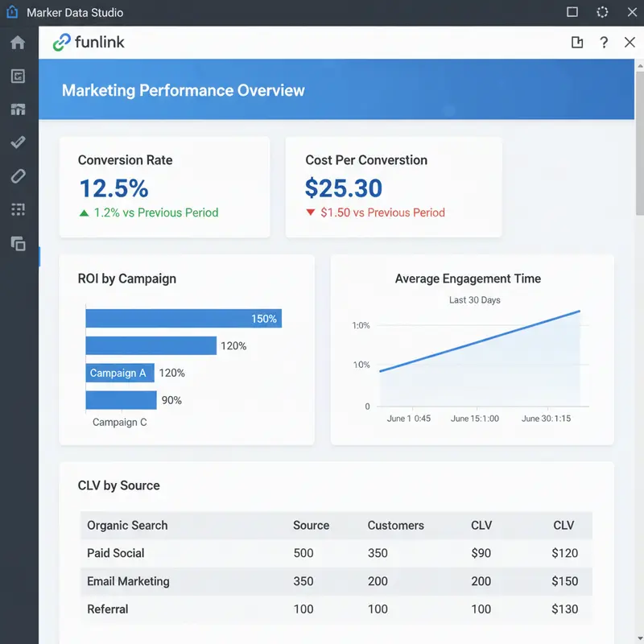Open Help using the question mark icon
The height and width of the screenshot is (644, 644).
point(604,43)
